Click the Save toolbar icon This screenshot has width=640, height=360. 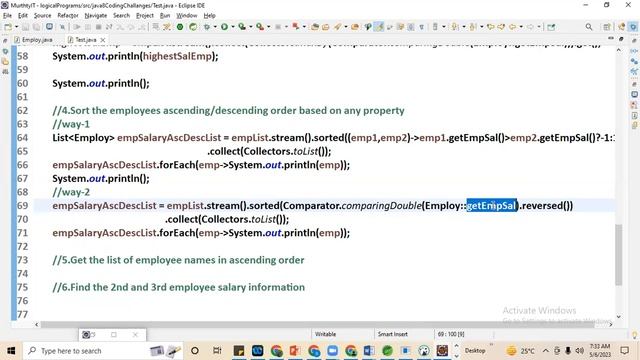click(x=26, y=27)
